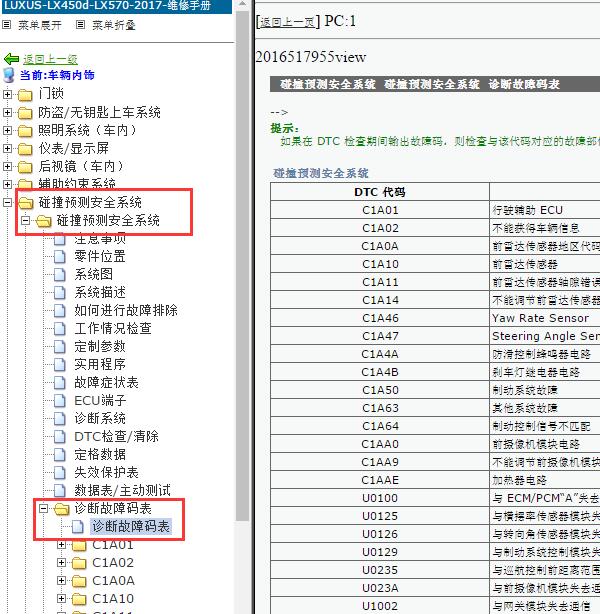The image size is (600, 614).
Task: Click the 防盗/无钥匙上车系统 folder icon
Action: [25, 113]
